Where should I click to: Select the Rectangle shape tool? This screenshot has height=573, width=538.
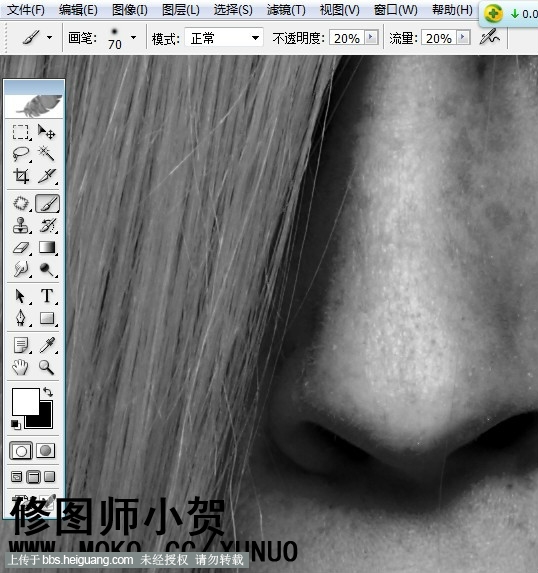point(47,318)
